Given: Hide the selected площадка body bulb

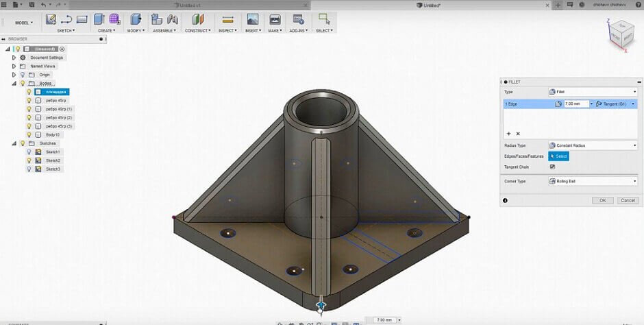Looking at the screenshot, I should point(29,92).
